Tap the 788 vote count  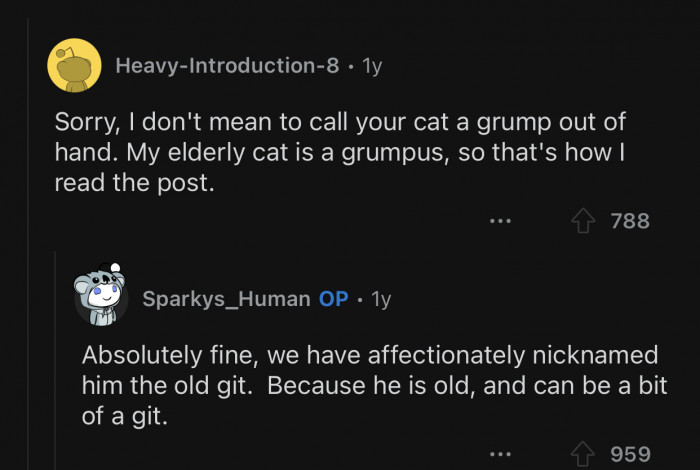tap(630, 220)
